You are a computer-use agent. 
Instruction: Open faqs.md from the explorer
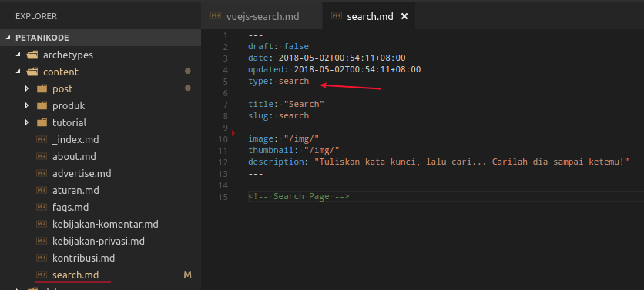[x=71, y=207]
